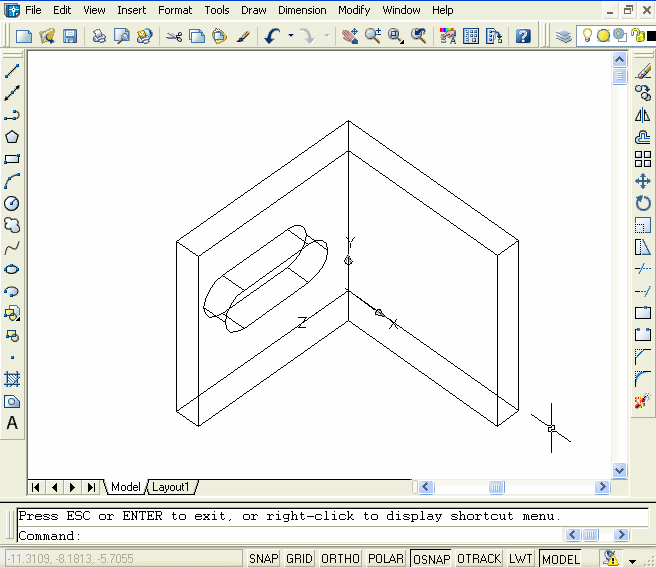
Task: Select the Insert Block tool
Action: pos(12,314)
